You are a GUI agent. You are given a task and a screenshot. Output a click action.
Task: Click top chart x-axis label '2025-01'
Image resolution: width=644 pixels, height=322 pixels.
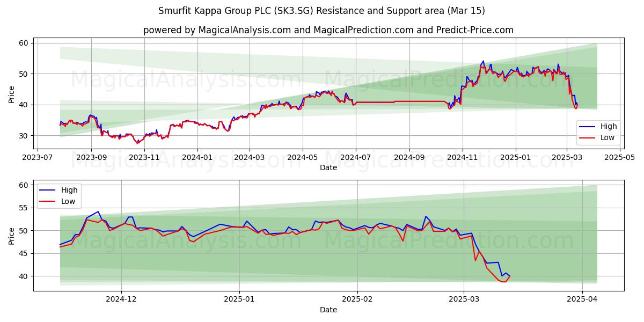coord(515,157)
